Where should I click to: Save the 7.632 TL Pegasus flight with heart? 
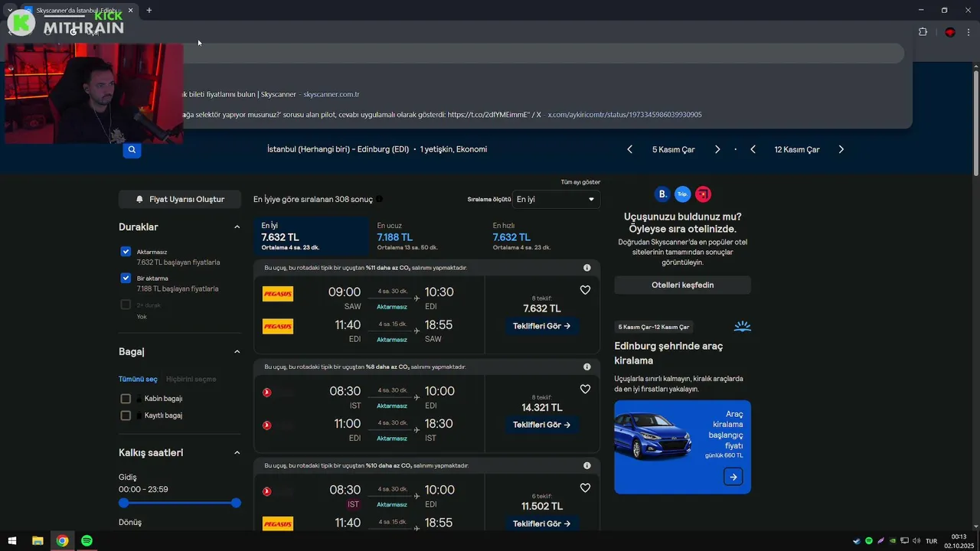click(x=585, y=290)
